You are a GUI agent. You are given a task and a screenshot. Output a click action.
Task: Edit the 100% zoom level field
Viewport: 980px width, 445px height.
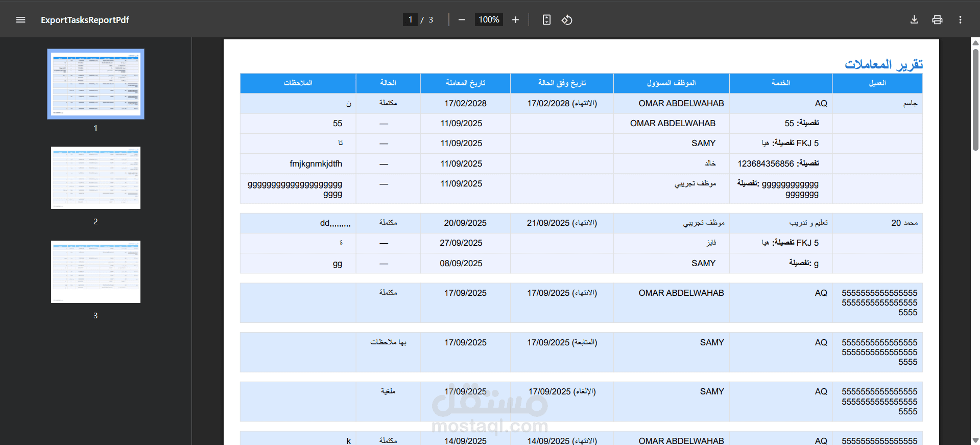tap(489, 19)
